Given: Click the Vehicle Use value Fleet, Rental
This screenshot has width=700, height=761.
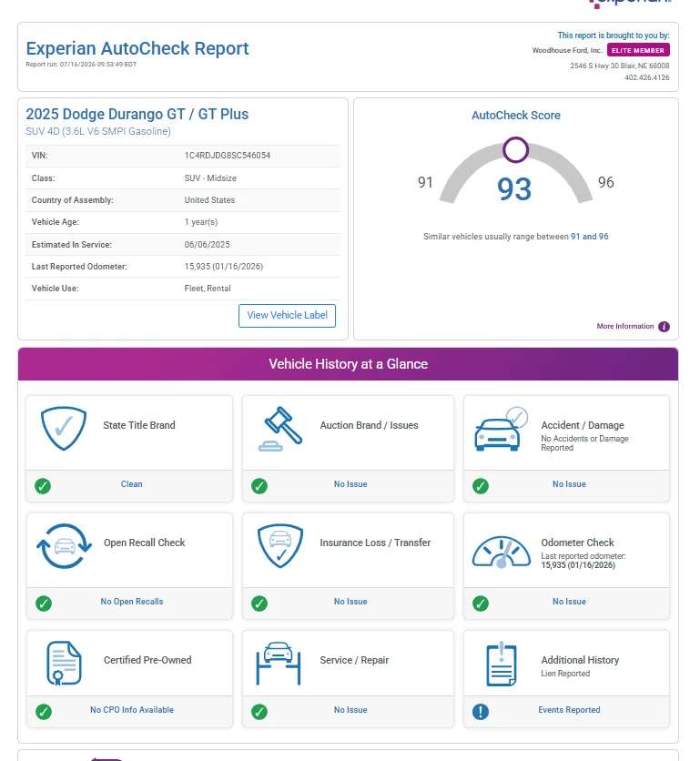Looking at the screenshot, I should pyautogui.click(x=208, y=289).
